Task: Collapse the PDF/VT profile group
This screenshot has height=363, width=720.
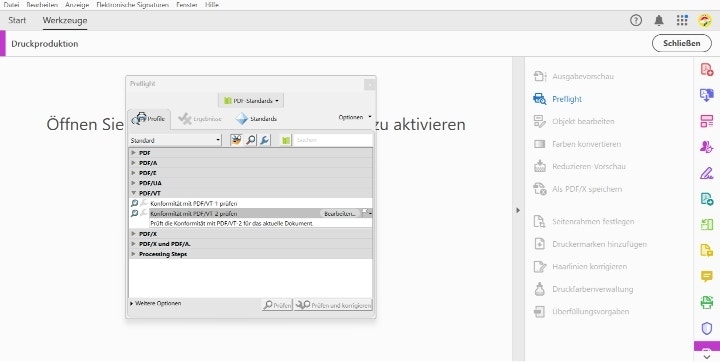Action: (134, 193)
